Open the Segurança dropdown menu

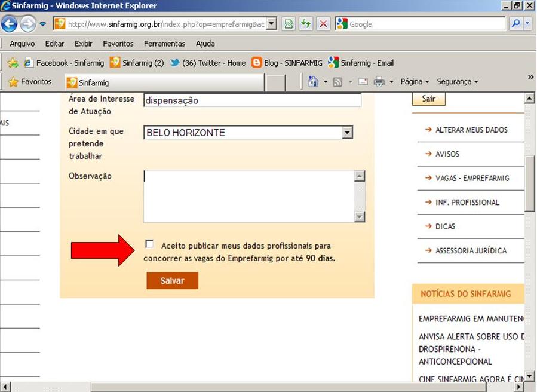457,82
